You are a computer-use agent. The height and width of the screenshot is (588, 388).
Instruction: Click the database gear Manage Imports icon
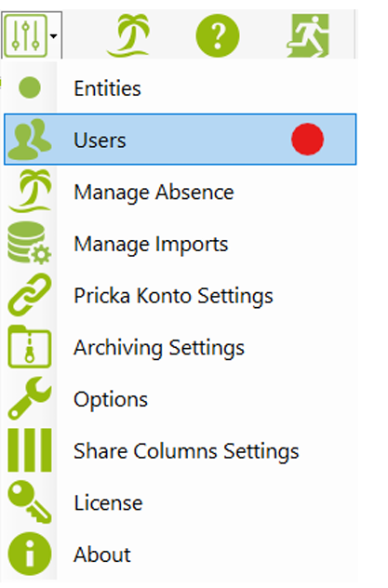(30, 243)
